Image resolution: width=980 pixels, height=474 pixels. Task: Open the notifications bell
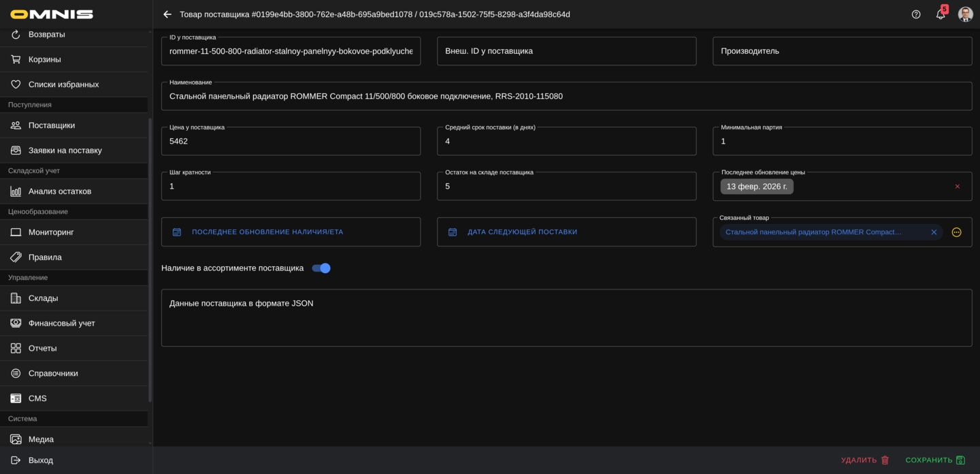tap(941, 14)
